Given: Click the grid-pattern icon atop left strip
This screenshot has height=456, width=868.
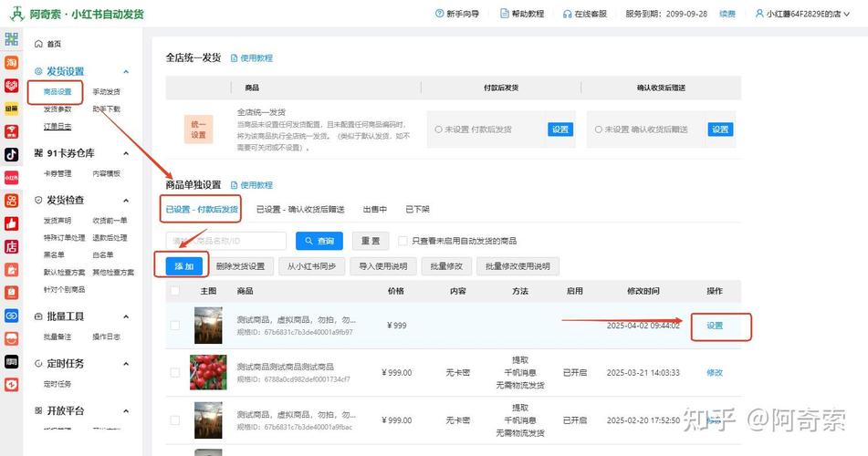Looking at the screenshot, I should pos(12,38).
